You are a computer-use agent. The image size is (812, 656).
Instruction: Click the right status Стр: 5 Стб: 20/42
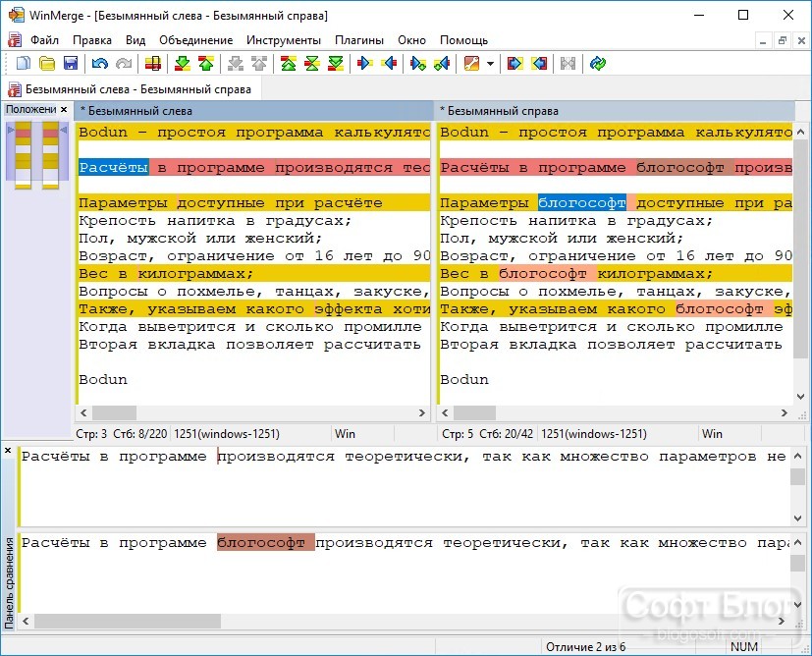(487, 434)
